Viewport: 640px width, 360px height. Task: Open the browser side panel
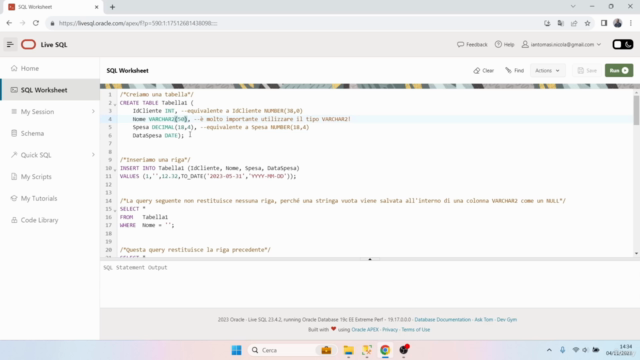tap(604, 23)
